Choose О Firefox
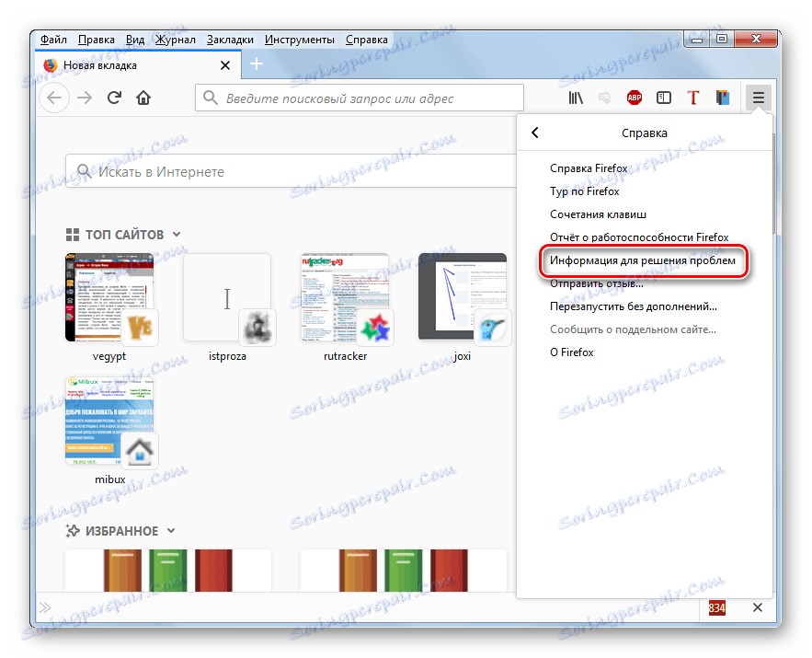This screenshot has height=658, width=812. pyautogui.click(x=572, y=352)
